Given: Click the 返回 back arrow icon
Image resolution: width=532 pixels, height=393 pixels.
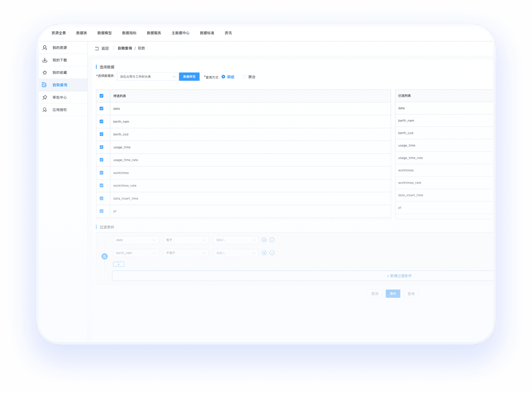Looking at the screenshot, I should 97,49.
